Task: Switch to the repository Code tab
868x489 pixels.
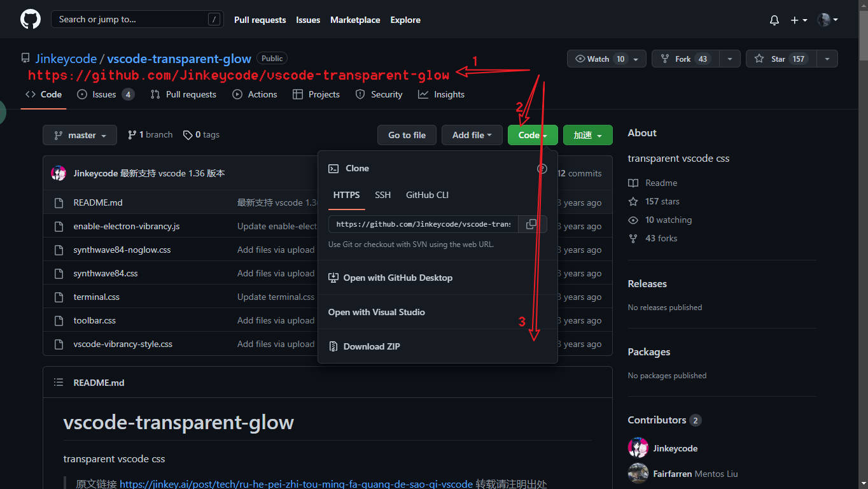Action: coord(43,94)
